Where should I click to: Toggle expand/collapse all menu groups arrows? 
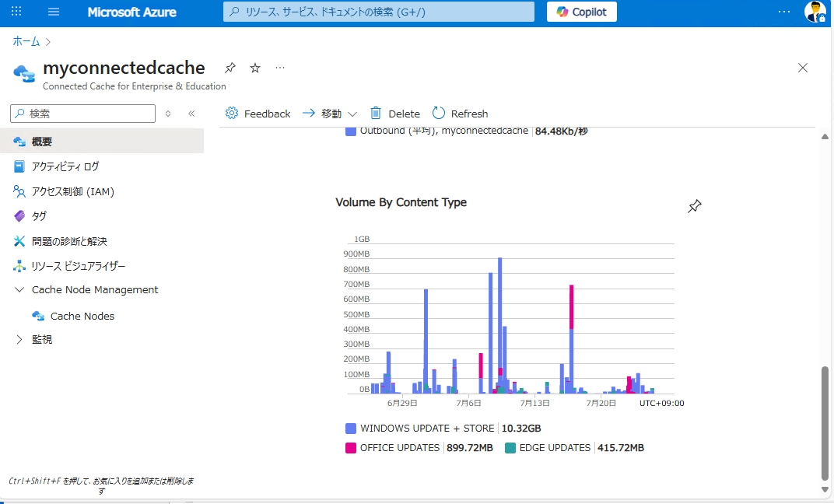[x=168, y=114]
